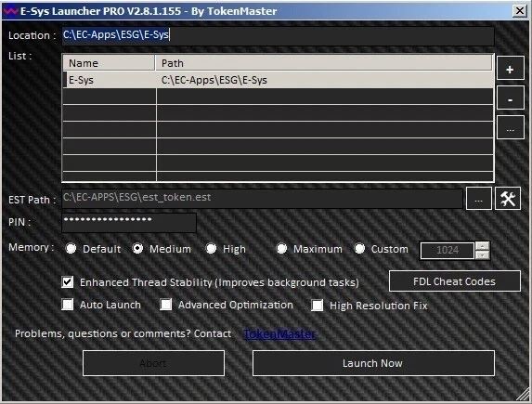The height and width of the screenshot is (404, 532).
Task: Click the Path column header
Action: click(x=324, y=63)
